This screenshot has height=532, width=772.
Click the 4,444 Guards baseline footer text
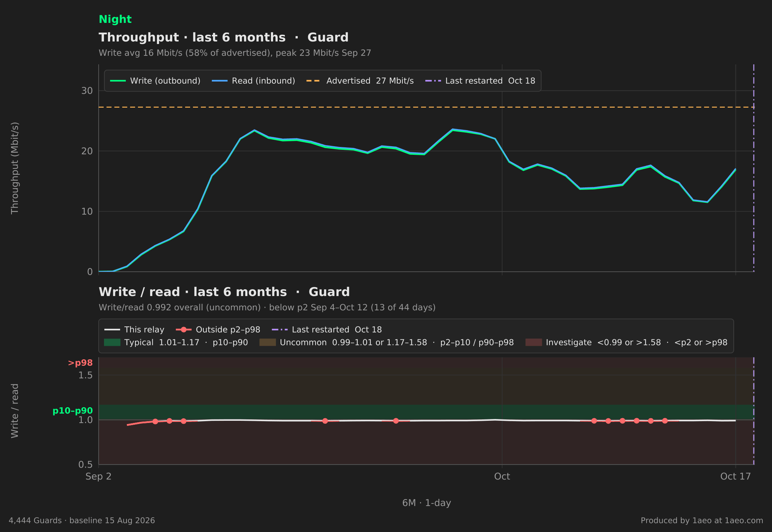(x=82, y=521)
